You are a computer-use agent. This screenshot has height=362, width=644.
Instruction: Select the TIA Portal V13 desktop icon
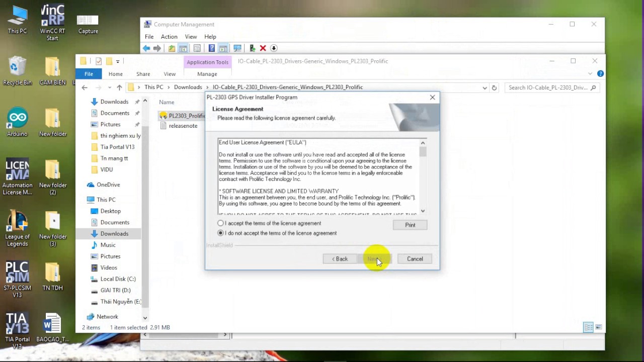tap(17, 331)
